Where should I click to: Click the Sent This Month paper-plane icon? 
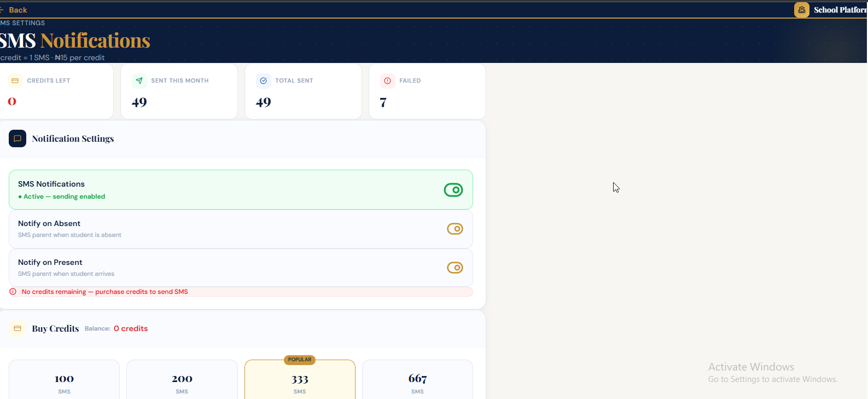tap(139, 80)
